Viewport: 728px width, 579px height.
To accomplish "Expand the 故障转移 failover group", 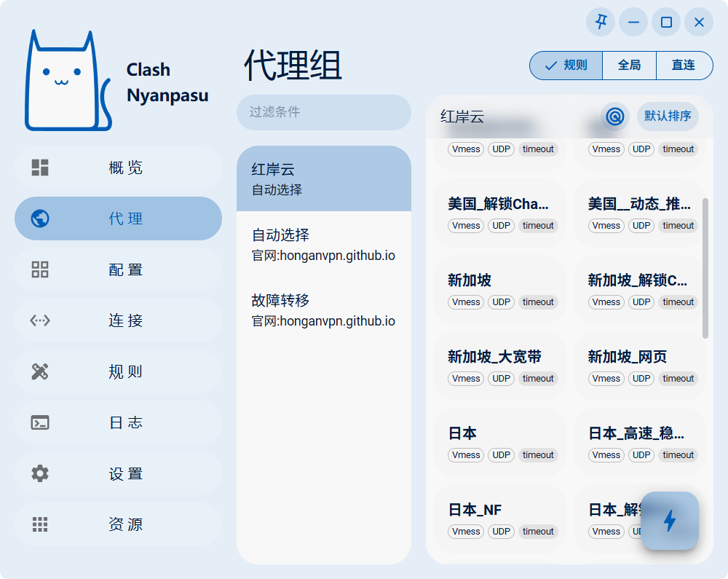I will (323, 311).
